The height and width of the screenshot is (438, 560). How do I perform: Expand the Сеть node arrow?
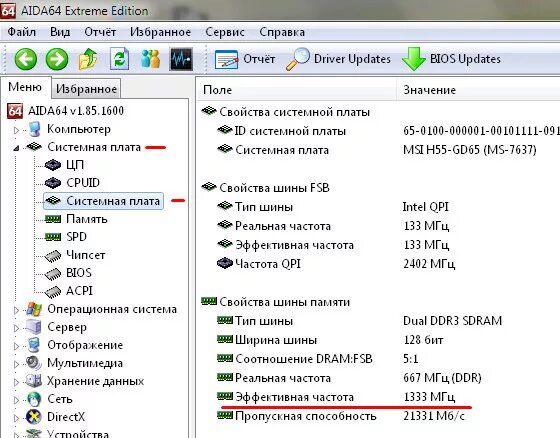[x=16, y=400]
